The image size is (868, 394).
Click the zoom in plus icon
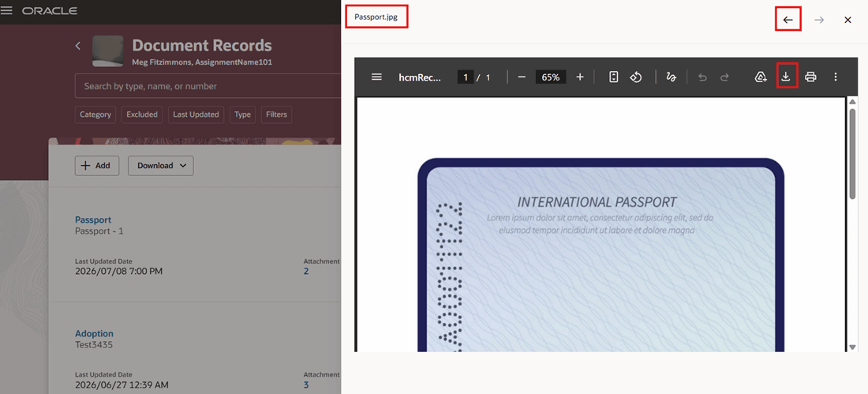(x=580, y=77)
